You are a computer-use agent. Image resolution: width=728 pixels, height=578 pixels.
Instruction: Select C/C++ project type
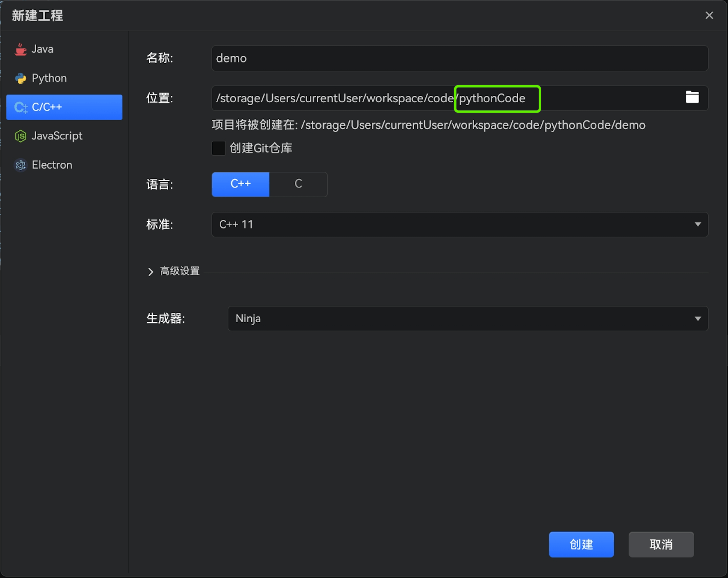click(64, 107)
